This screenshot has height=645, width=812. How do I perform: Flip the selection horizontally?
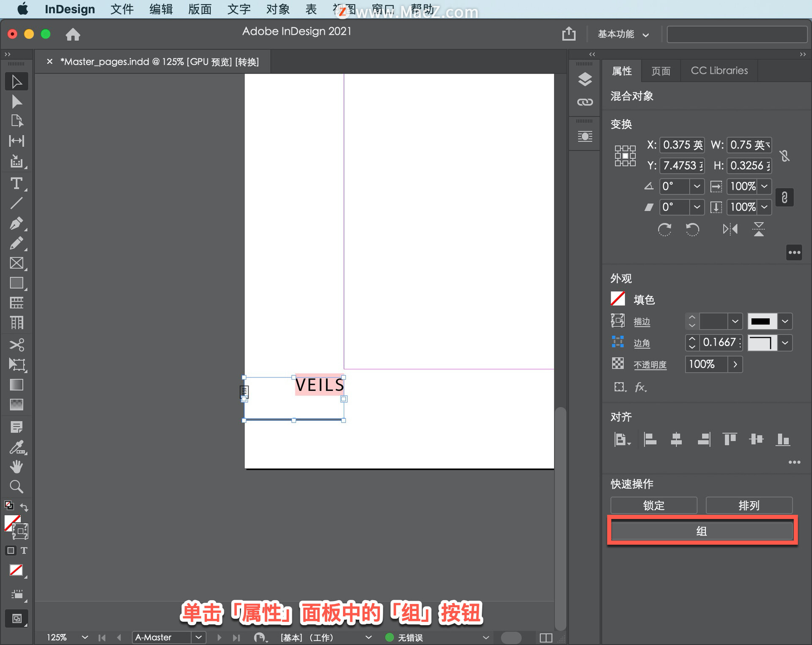tap(730, 230)
